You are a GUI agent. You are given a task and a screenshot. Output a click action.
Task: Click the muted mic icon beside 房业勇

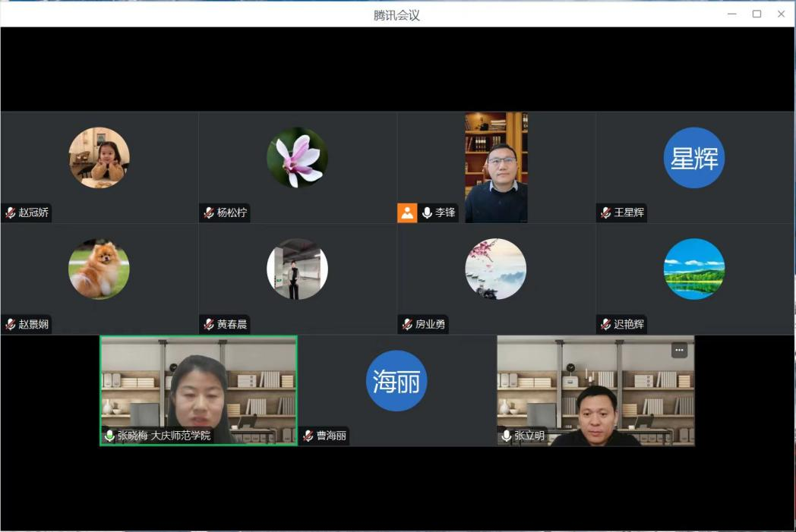(407, 325)
